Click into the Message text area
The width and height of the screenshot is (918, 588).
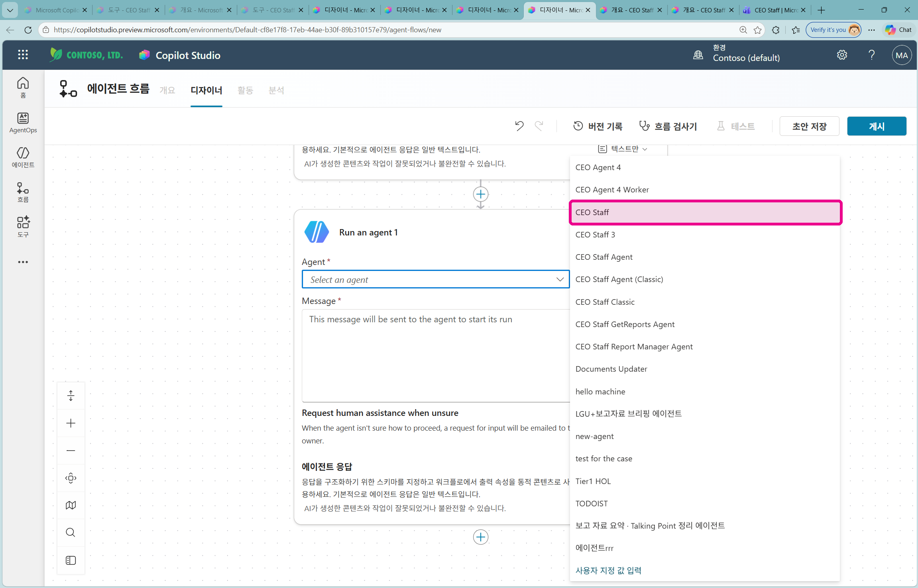coord(436,356)
